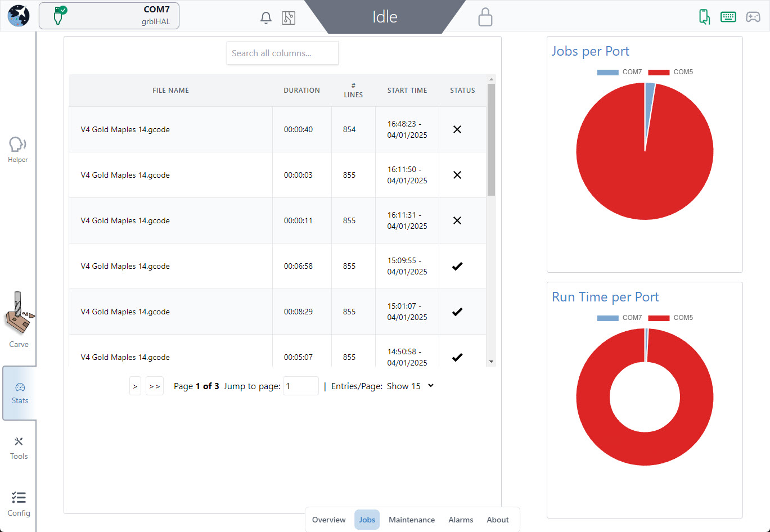Viewport: 770px width, 532px height.
Task: Click the firmware board icon beside the bell
Action: point(289,18)
